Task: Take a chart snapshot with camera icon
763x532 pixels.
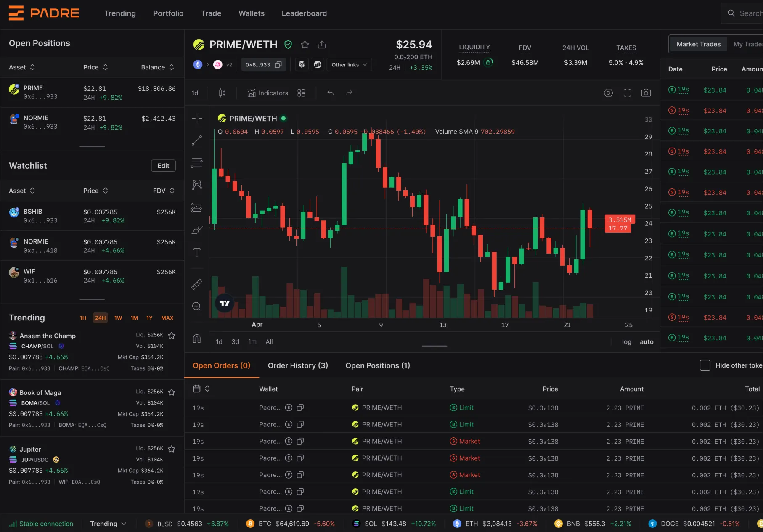Action: (646, 93)
